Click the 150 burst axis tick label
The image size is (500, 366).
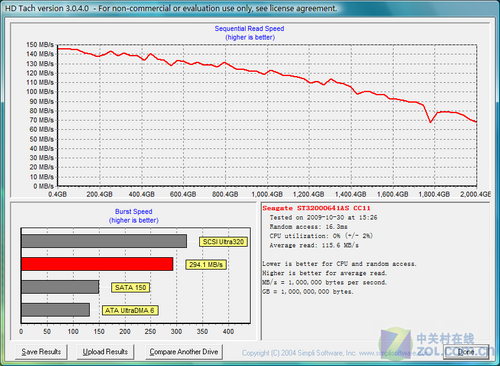[99, 332]
